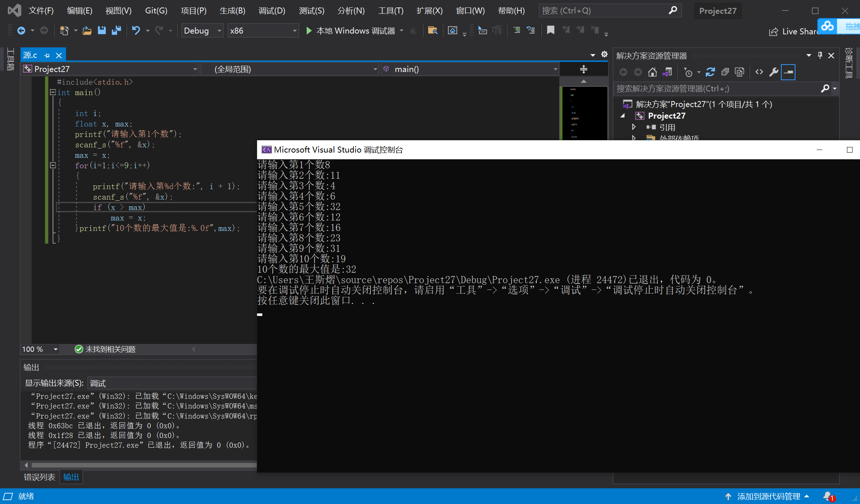Click Home icon in Solution Explorer
The height and width of the screenshot is (504, 860).
pos(652,72)
